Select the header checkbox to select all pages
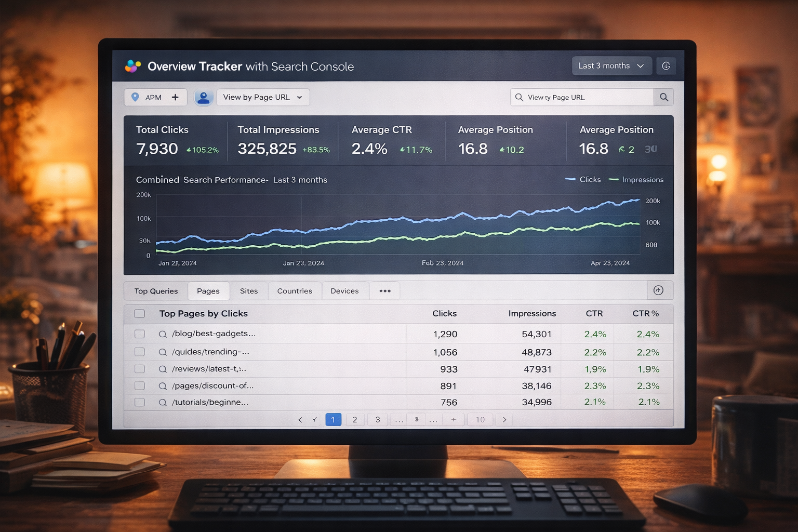 (139, 314)
